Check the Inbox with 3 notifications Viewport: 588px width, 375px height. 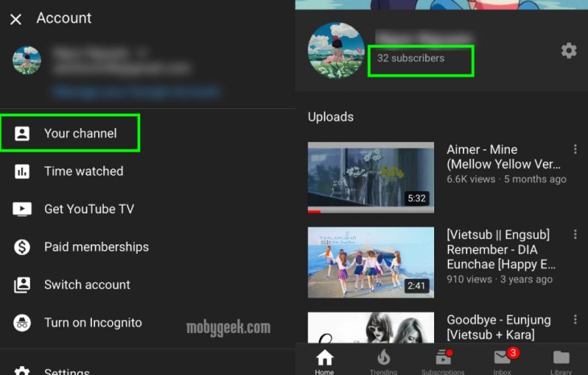[x=502, y=360]
